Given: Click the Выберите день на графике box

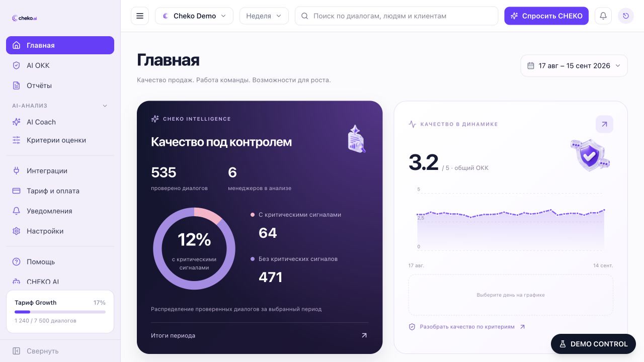Looking at the screenshot, I should [x=511, y=295].
